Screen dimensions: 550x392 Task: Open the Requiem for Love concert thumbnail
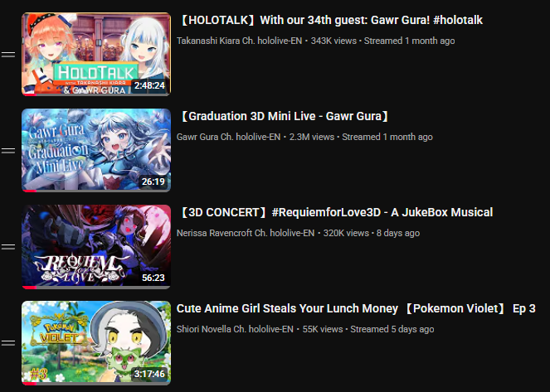(x=96, y=246)
